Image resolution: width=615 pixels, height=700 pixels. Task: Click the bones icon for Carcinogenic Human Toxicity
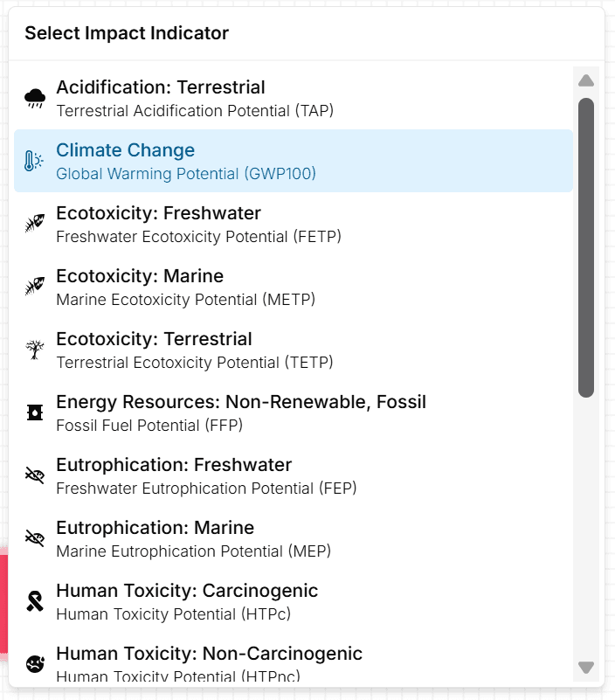point(33,600)
